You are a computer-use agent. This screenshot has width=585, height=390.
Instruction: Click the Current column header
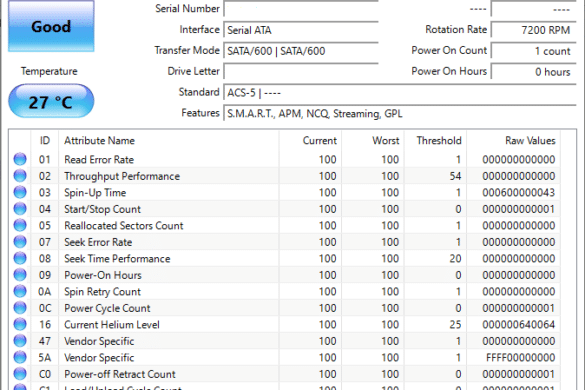[310, 141]
